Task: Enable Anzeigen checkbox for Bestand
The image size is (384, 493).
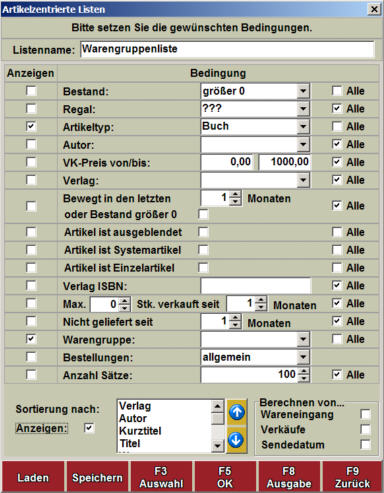Action: coord(31,91)
